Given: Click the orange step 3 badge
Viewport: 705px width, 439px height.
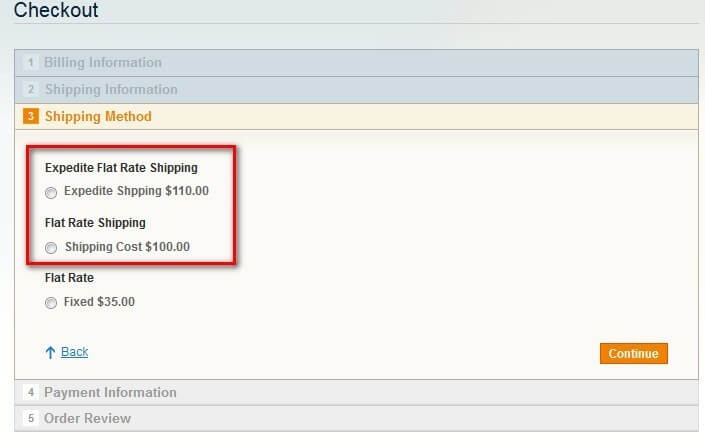Looking at the screenshot, I should click(31, 116).
